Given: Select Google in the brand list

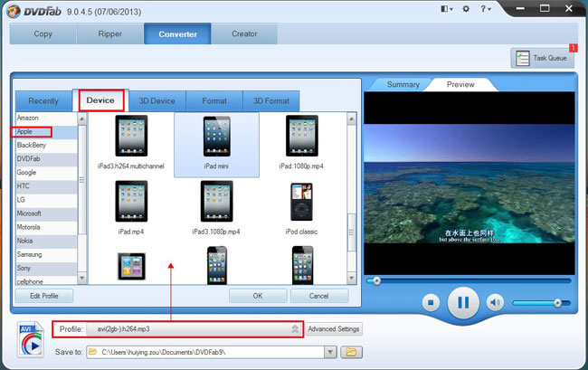Looking at the screenshot, I should coord(46,173).
